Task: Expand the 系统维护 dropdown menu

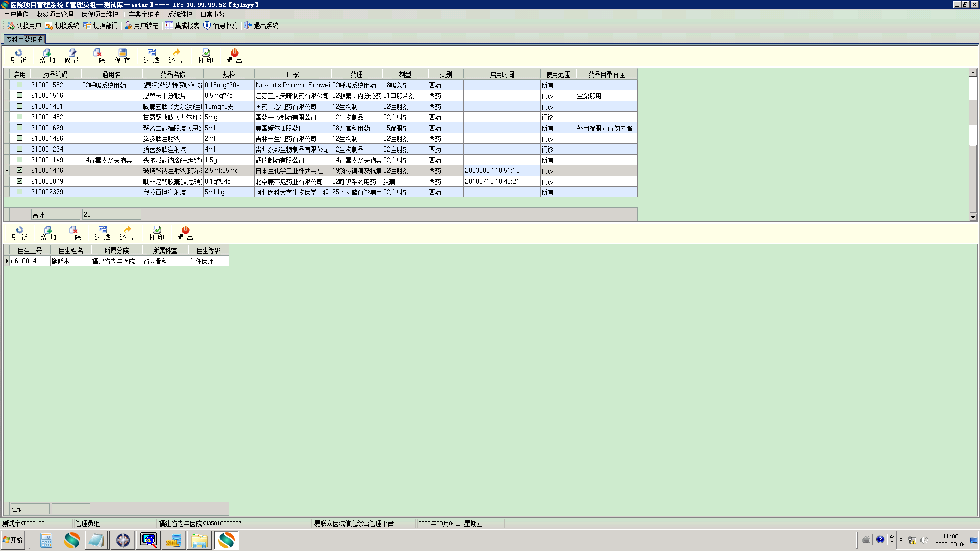Action: coord(180,14)
